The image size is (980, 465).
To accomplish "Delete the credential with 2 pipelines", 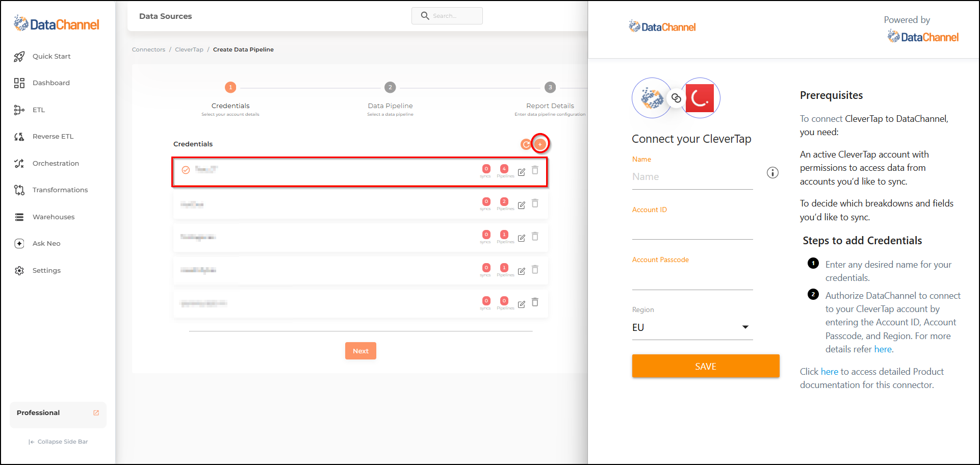I will coord(535,203).
